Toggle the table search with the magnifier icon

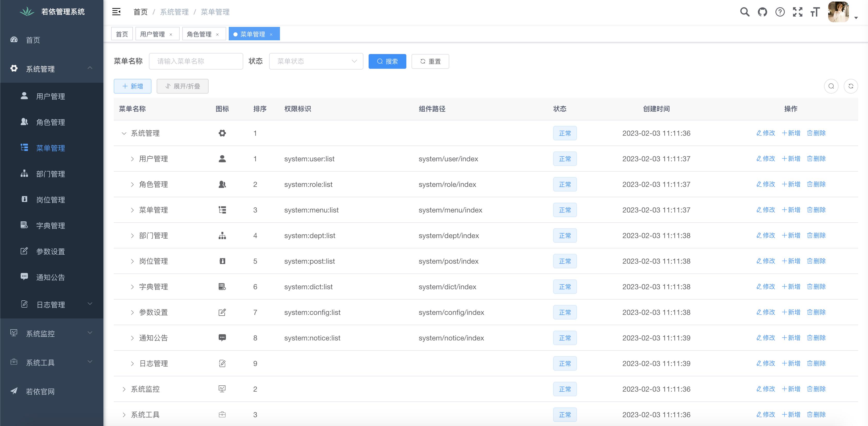[x=831, y=86]
